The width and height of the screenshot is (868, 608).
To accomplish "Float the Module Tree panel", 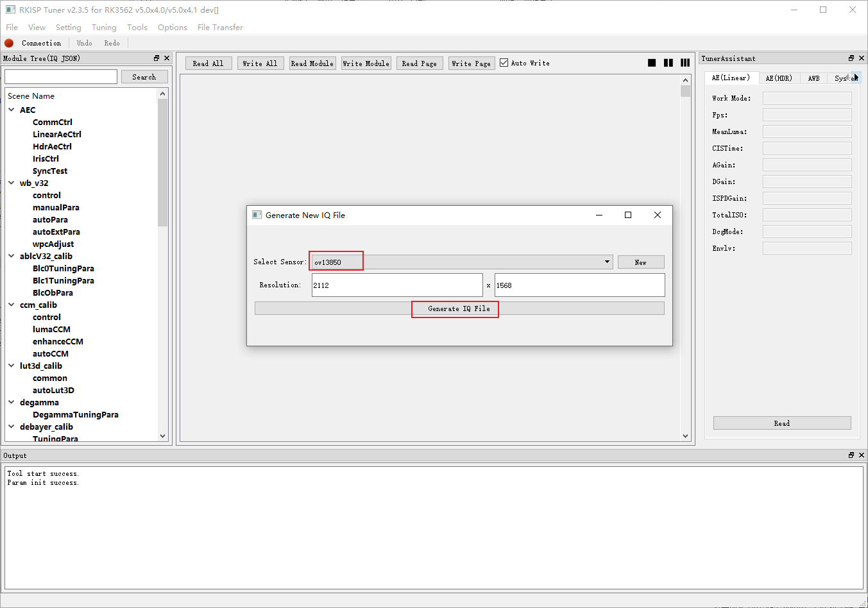I will [157, 58].
